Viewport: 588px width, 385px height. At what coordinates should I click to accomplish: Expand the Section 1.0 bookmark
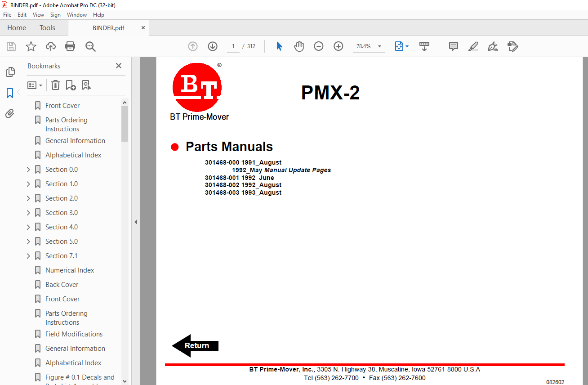28,184
